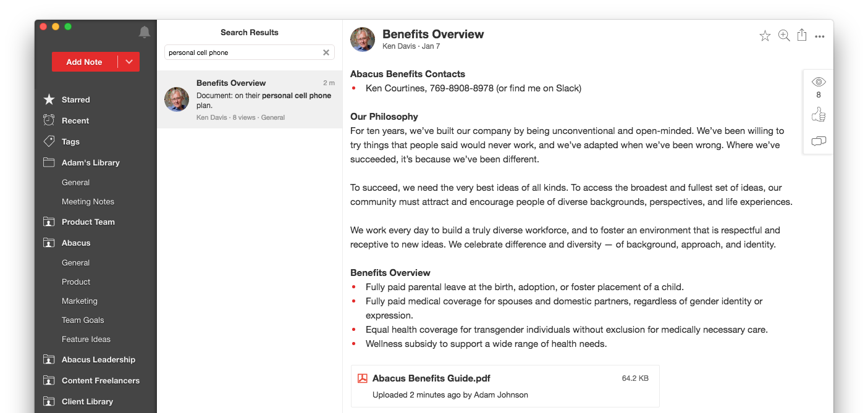
Task: Click the Abacus Benefits Contacts heading
Action: point(408,73)
